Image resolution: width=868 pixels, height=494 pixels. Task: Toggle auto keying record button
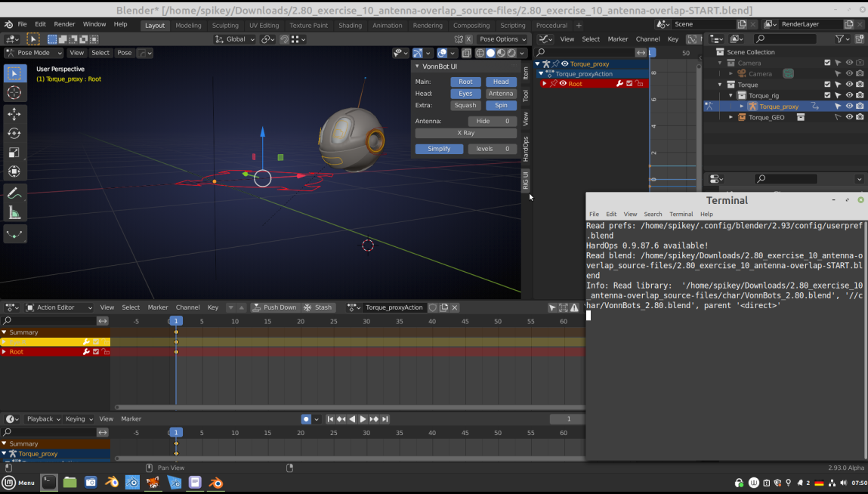tap(305, 419)
